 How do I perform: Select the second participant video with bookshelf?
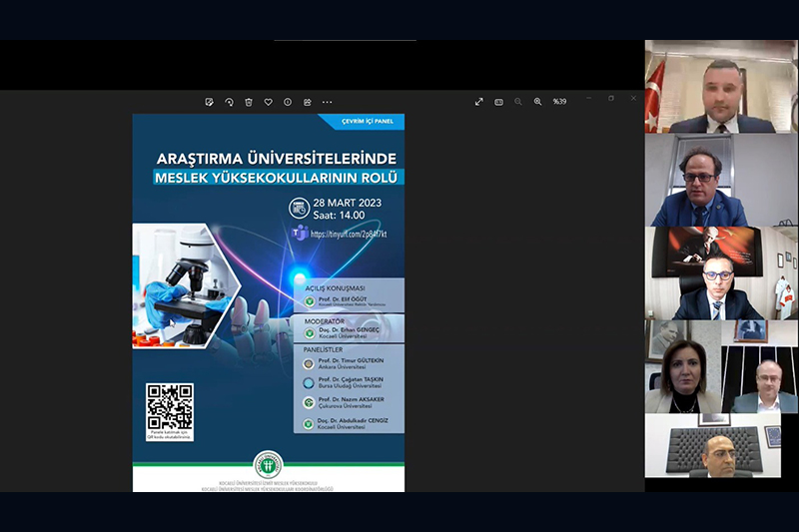[x=720, y=180]
